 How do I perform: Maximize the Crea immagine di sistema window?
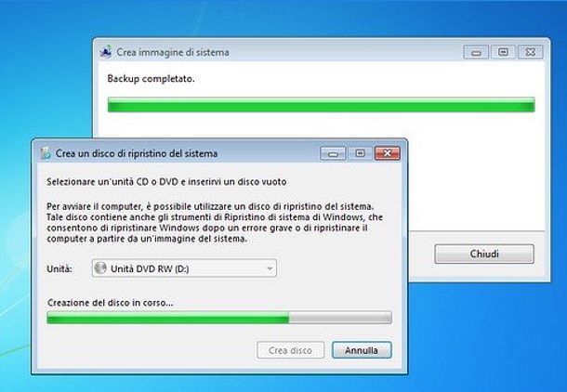point(503,52)
